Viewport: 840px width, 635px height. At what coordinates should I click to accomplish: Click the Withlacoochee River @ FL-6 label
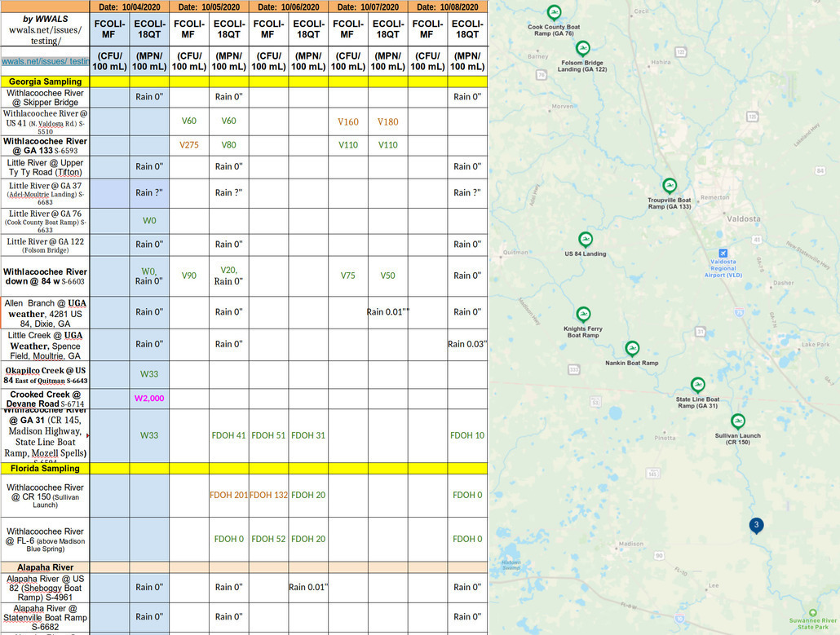tap(45, 540)
